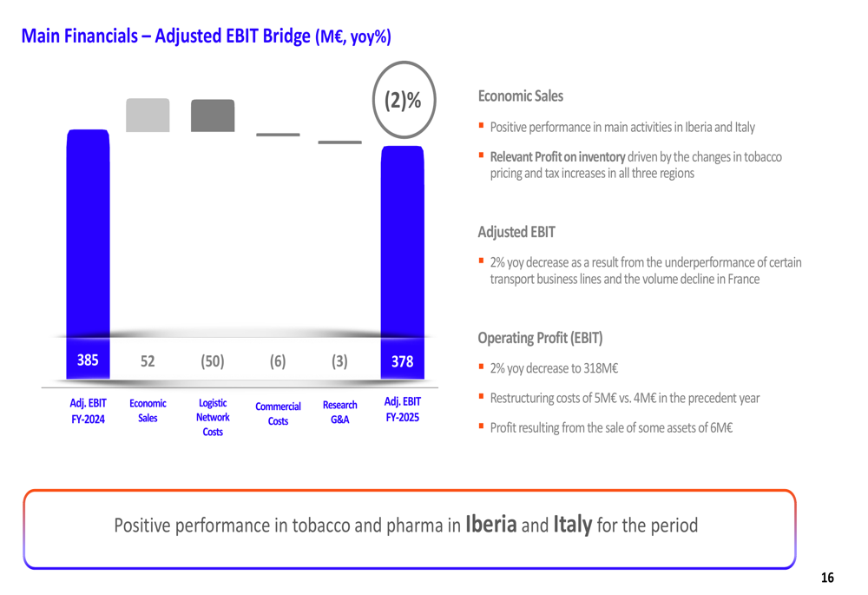Viewport: 868px width, 595px height.
Task: Click the Operating Profit (EBIT) heading
Action: pos(540,338)
